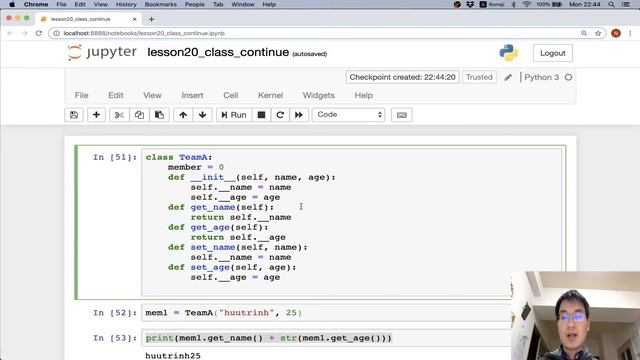The height and width of the screenshot is (360, 640).
Task: Open Bookmarks menu in macOS menu bar
Action: [160, 4]
